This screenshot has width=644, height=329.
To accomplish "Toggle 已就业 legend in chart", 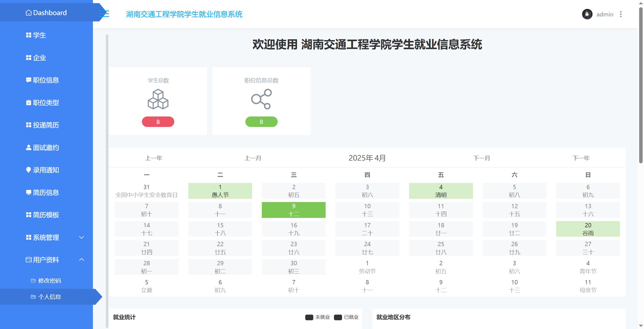I will [x=346, y=317].
